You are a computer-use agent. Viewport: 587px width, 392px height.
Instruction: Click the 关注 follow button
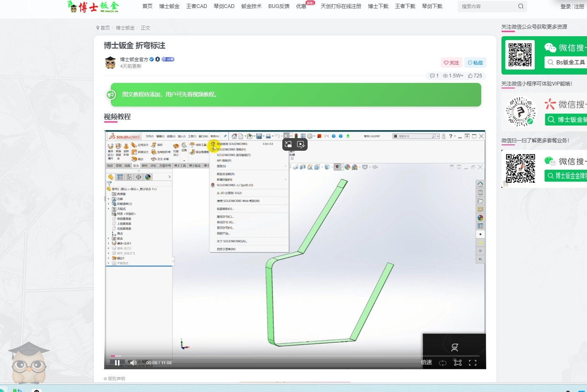[x=451, y=63]
